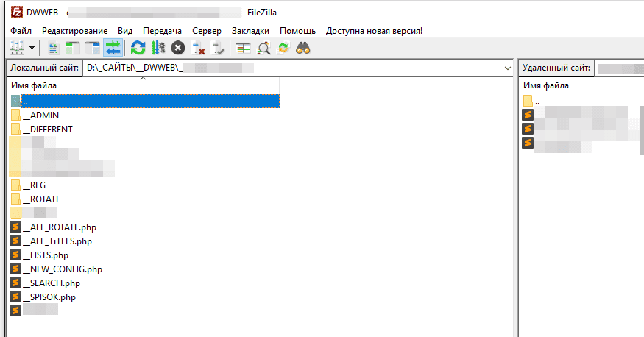Click the __REG folder icon
Viewport: 644px width, 337px height.
pyautogui.click(x=15, y=185)
